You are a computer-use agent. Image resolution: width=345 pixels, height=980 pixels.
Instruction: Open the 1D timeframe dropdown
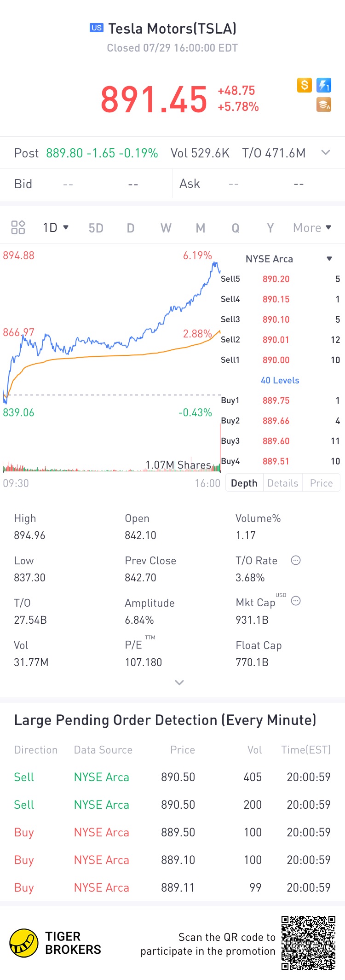(x=56, y=227)
